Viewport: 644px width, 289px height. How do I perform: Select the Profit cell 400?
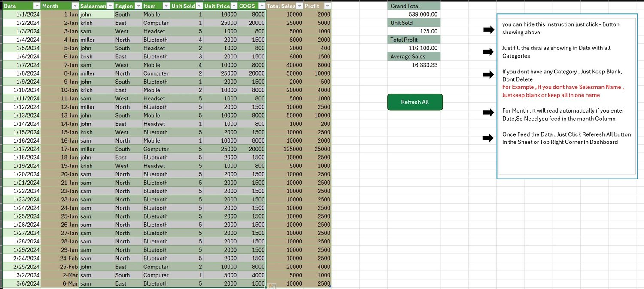[317, 48]
